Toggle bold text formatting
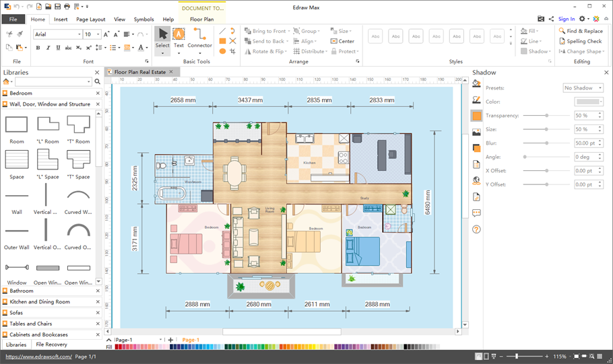This screenshot has width=613, height=364. [38, 48]
